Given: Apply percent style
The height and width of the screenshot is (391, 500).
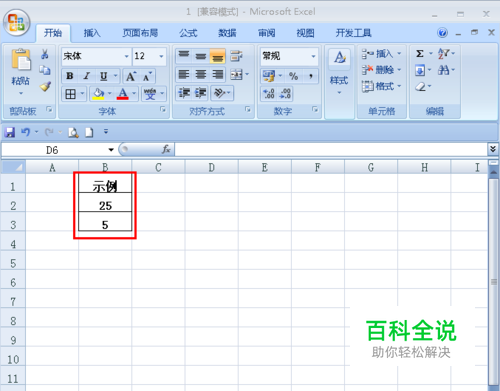Looking at the screenshot, I should pos(293,76).
